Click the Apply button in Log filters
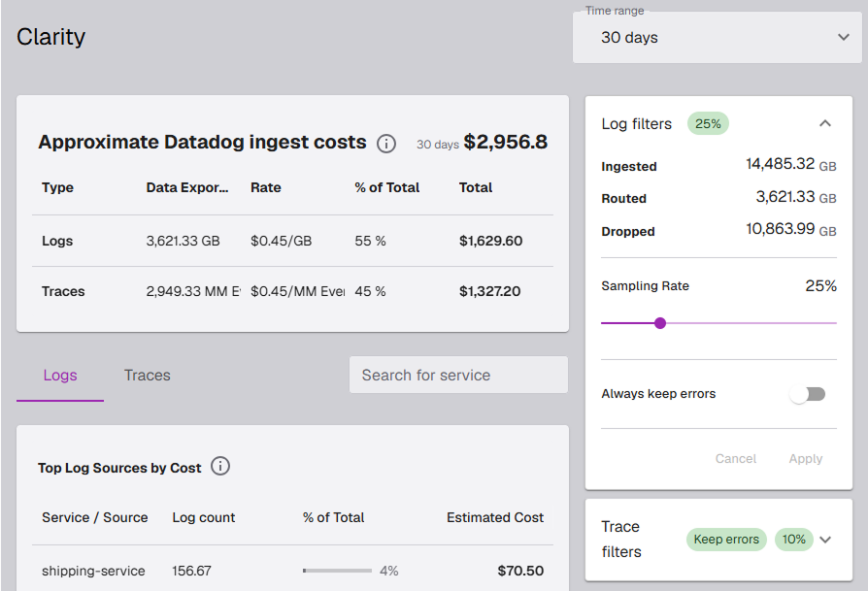Image resolution: width=868 pixels, height=591 pixels. coord(806,459)
